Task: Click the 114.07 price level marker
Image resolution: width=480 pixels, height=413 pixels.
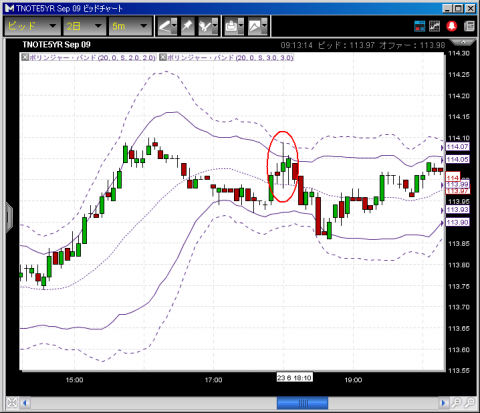Action: (x=457, y=147)
